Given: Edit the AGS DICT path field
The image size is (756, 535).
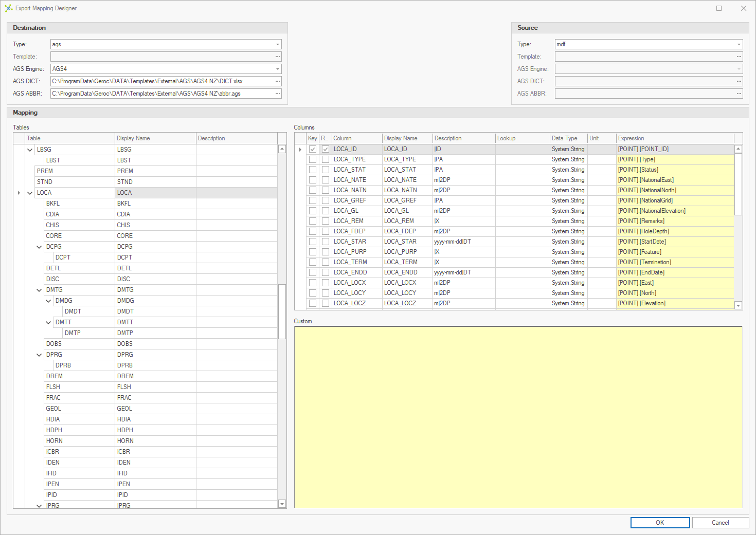Looking at the screenshot, I should coord(162,81).
